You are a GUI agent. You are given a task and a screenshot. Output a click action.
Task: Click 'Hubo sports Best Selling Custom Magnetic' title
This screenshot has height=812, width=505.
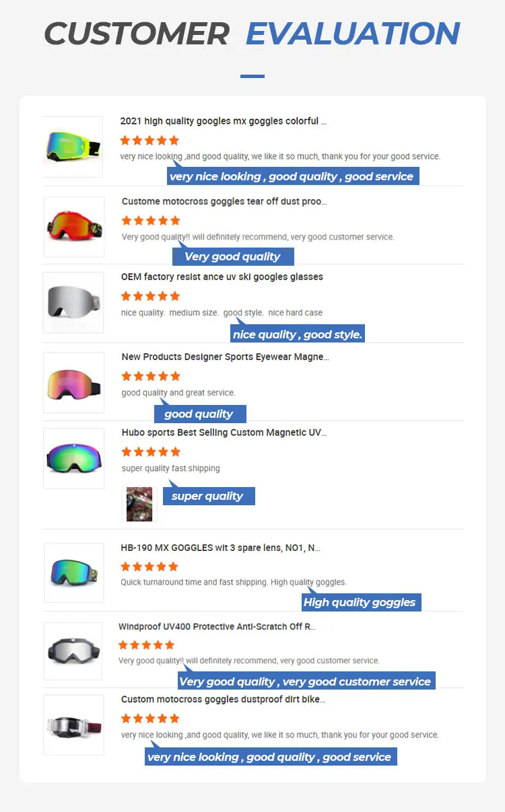(224, 433)
